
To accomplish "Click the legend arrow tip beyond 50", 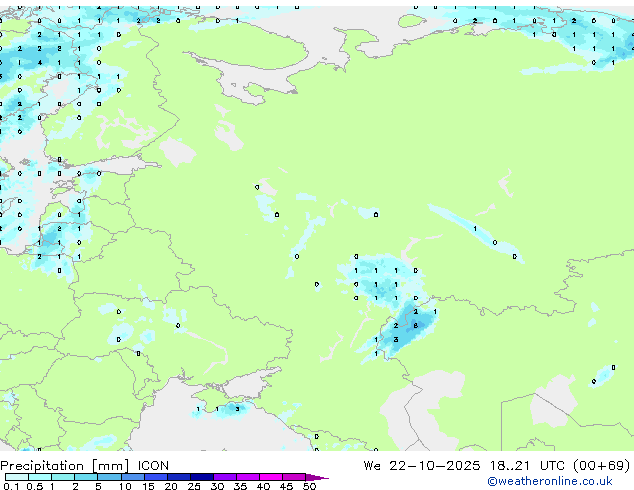I will point(317,477).
